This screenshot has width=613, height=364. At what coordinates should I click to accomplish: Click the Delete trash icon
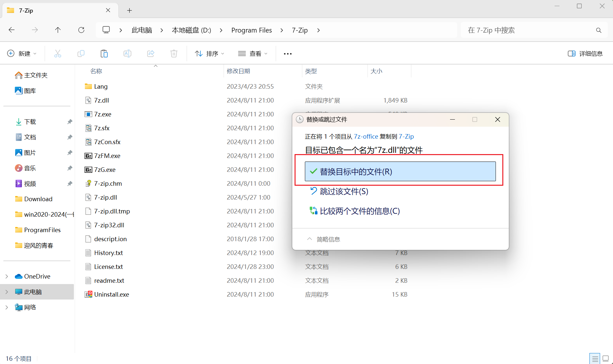174,54
